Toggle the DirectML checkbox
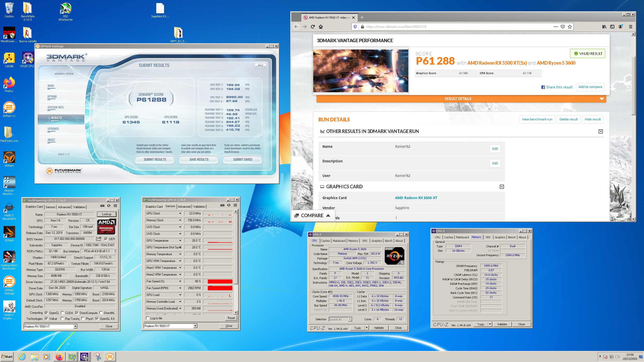Screen dimensions: 644x362 coord(101,313)
